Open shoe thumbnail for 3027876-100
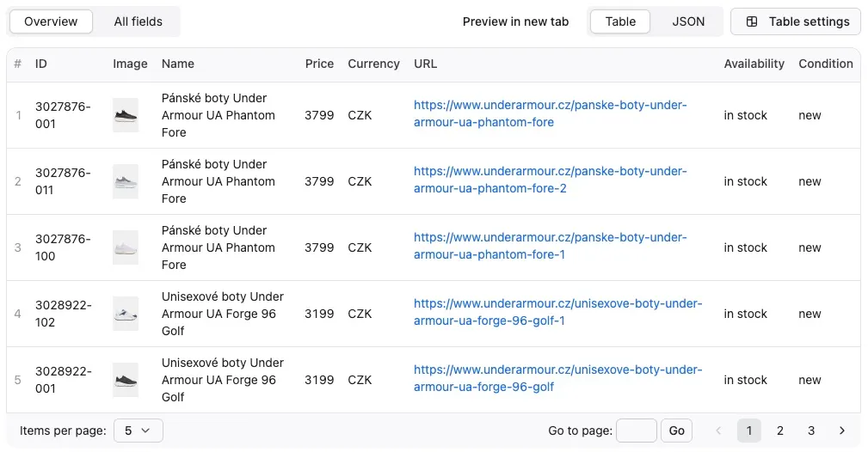The image size is (868, 452). coord(126,247)
